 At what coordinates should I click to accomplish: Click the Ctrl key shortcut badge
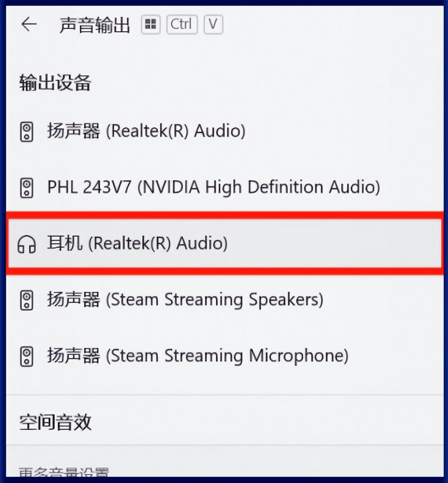point(182,25)
